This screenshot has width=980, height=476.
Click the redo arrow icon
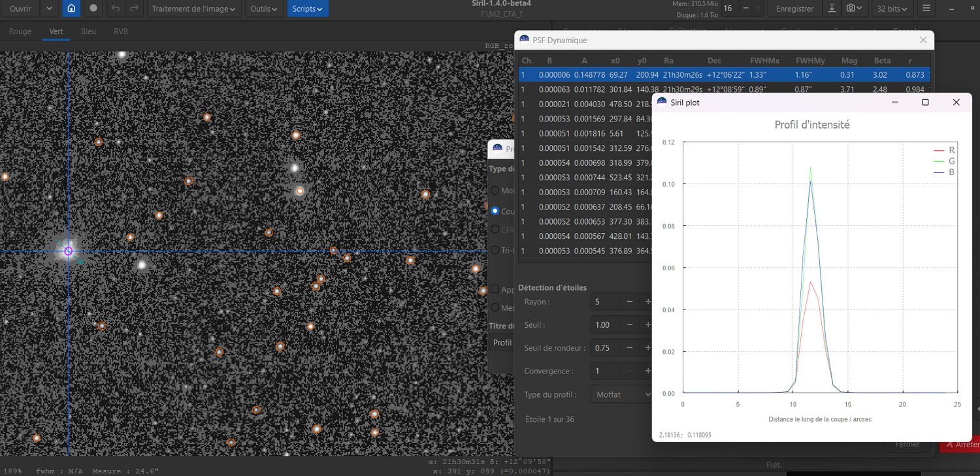(x=134, y=8)
